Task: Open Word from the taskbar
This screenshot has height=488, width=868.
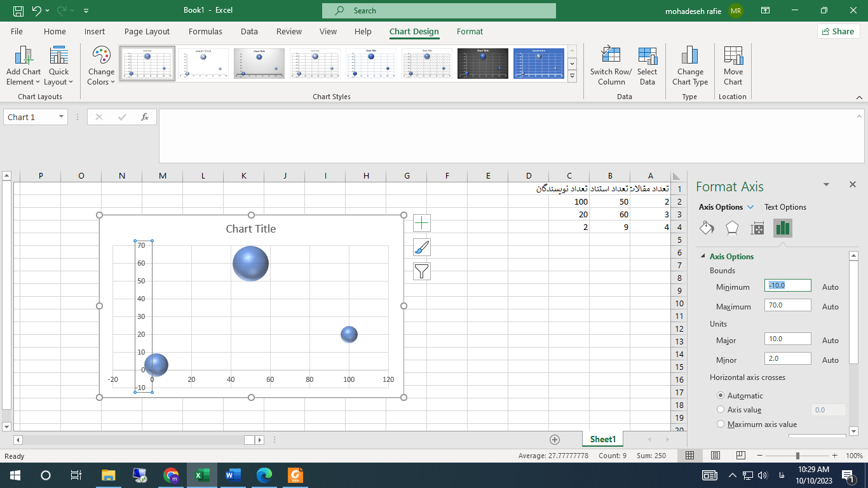Action: (x=233, y=475)
